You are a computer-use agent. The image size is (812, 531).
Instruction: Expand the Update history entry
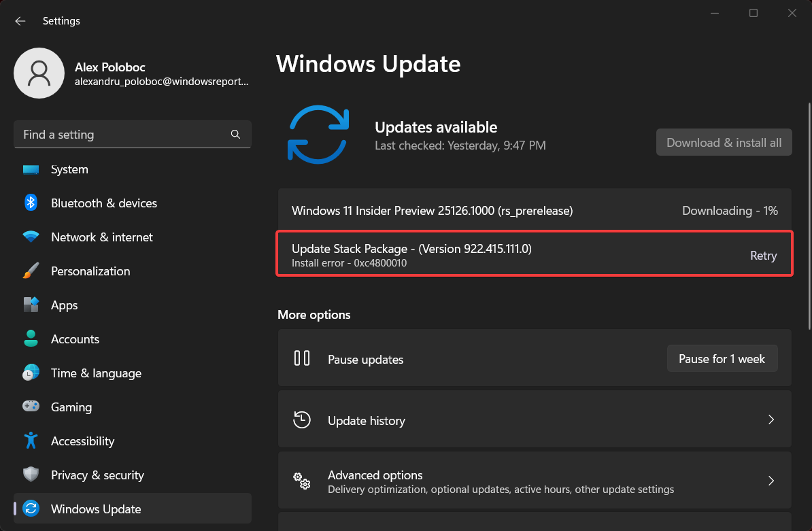771,419
